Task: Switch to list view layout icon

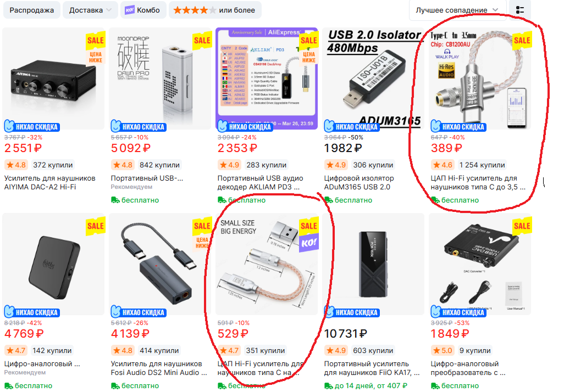Action: (x=520, y=10)
